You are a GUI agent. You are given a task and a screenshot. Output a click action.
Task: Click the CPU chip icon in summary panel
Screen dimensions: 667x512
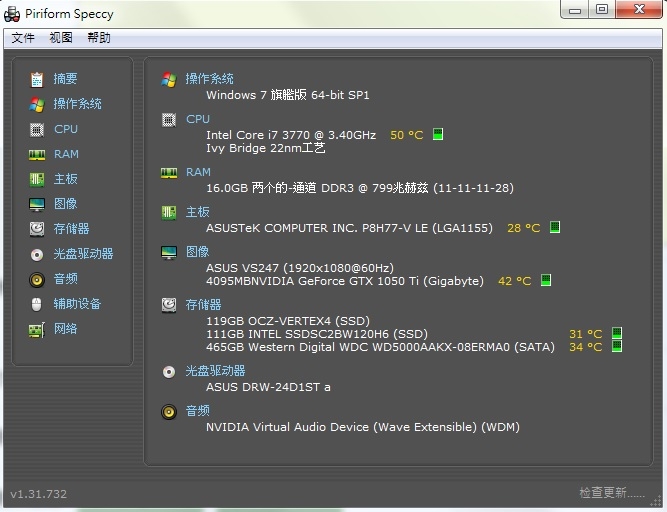coord(169,120)
